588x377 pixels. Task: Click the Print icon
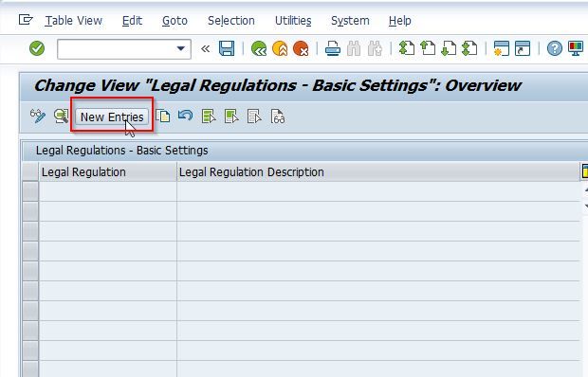point(333,48)
